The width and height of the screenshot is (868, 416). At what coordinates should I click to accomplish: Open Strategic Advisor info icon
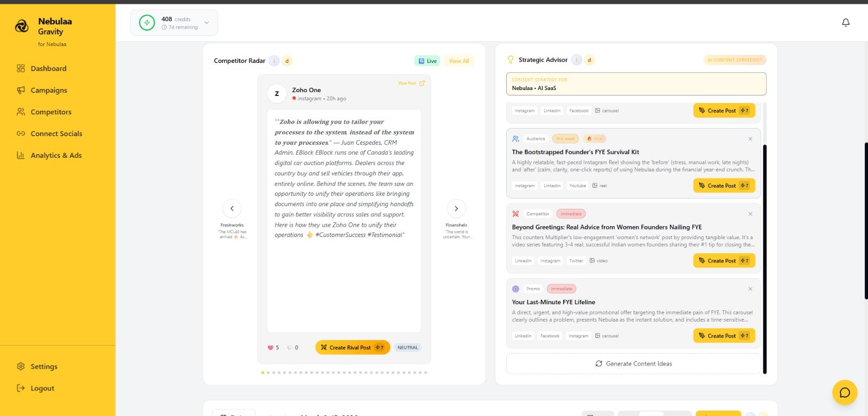pos(577,60)
